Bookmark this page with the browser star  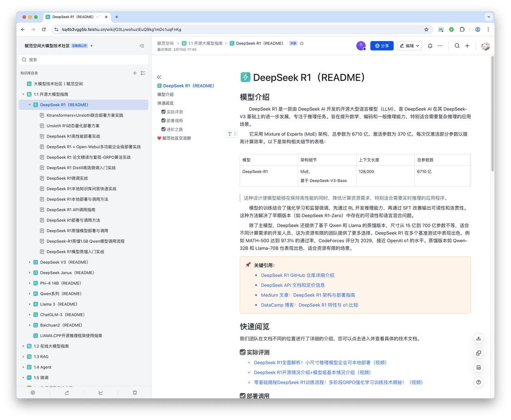click(426, 30)
